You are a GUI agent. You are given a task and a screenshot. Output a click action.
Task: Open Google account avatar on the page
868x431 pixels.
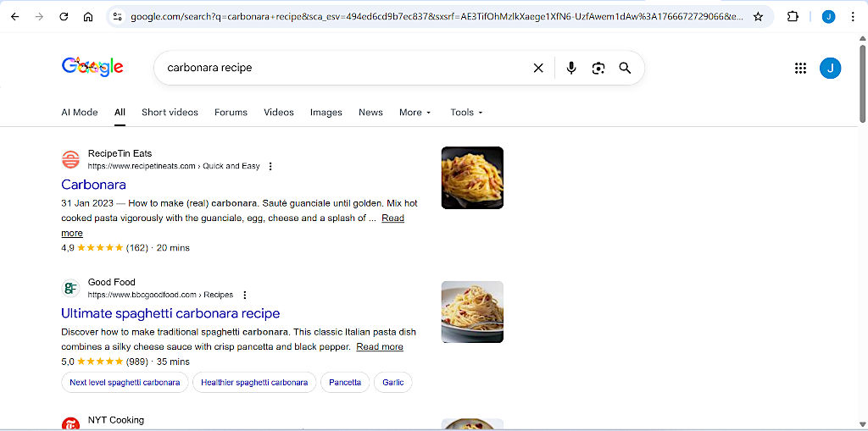pyautogui.click(x=830, y=68)
